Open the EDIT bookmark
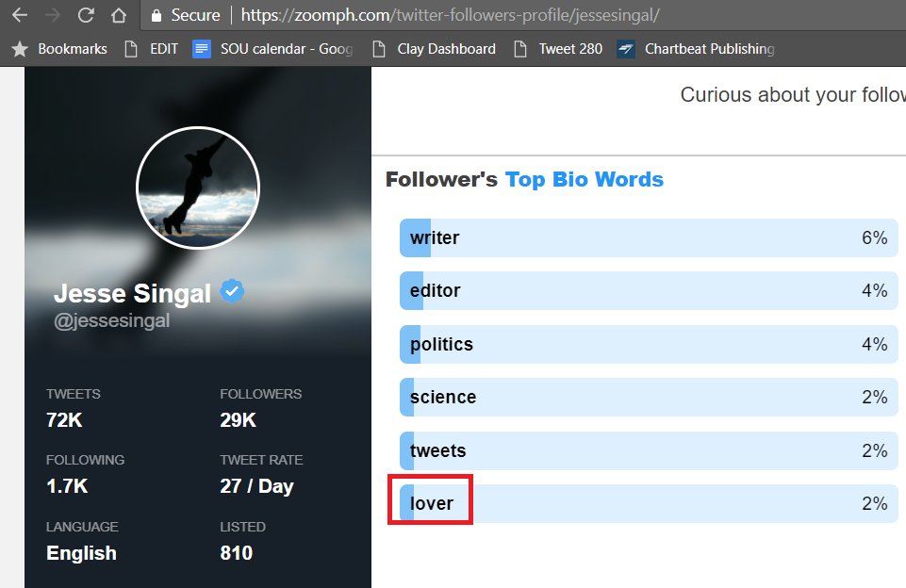906x588 pixels. click(x=152, y=49)
